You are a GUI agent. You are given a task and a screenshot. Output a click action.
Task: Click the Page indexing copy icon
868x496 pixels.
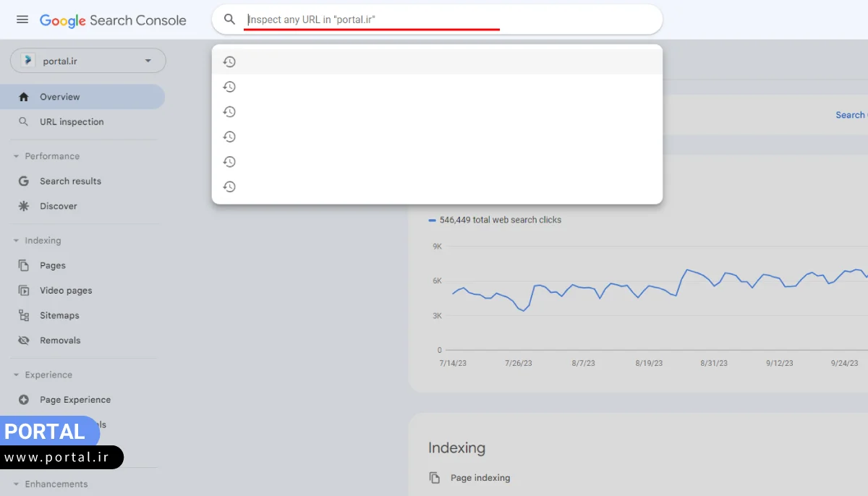[x=434, y=478]
